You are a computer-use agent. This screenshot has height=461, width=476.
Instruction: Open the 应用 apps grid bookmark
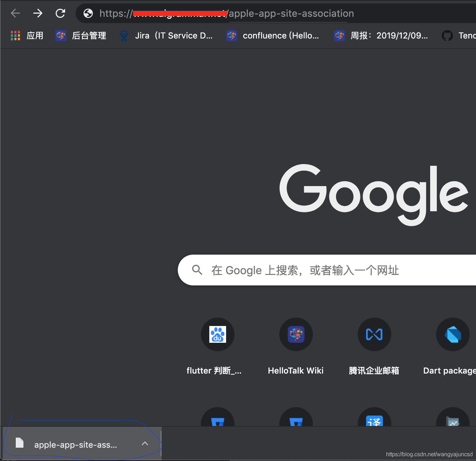pos(27,35)
